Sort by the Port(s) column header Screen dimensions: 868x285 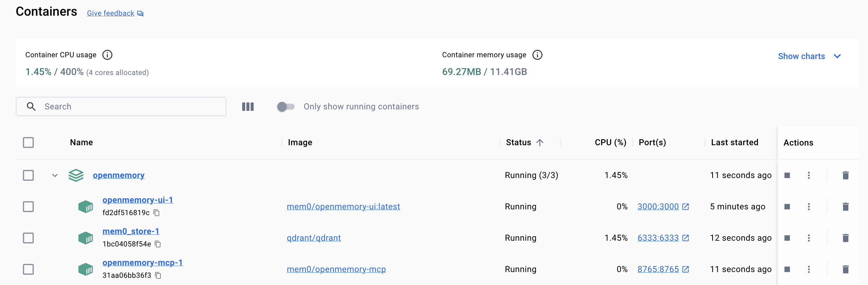[652, 142]
